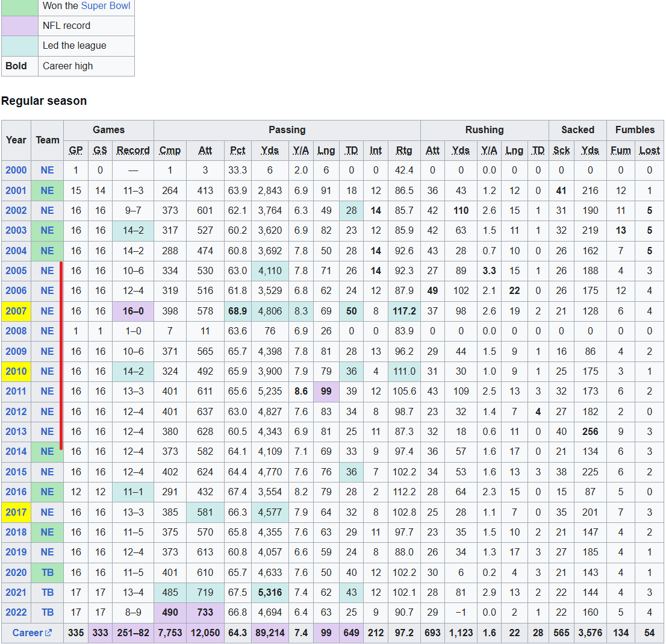Select the 5,235 passing yards cell
The width and height of the screenshot is (666, 644).
(270, 391)
